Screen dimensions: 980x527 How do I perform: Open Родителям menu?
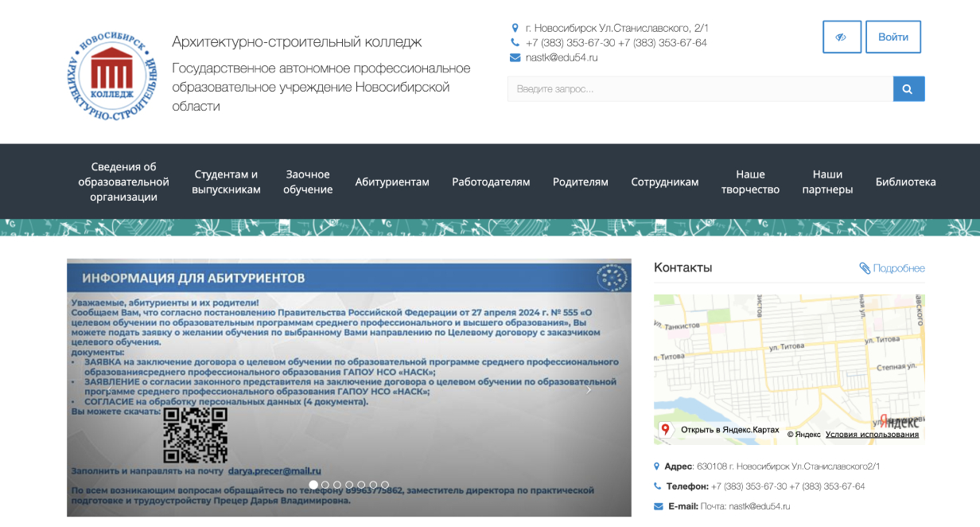pyautogui.click(x=581, y=182)
